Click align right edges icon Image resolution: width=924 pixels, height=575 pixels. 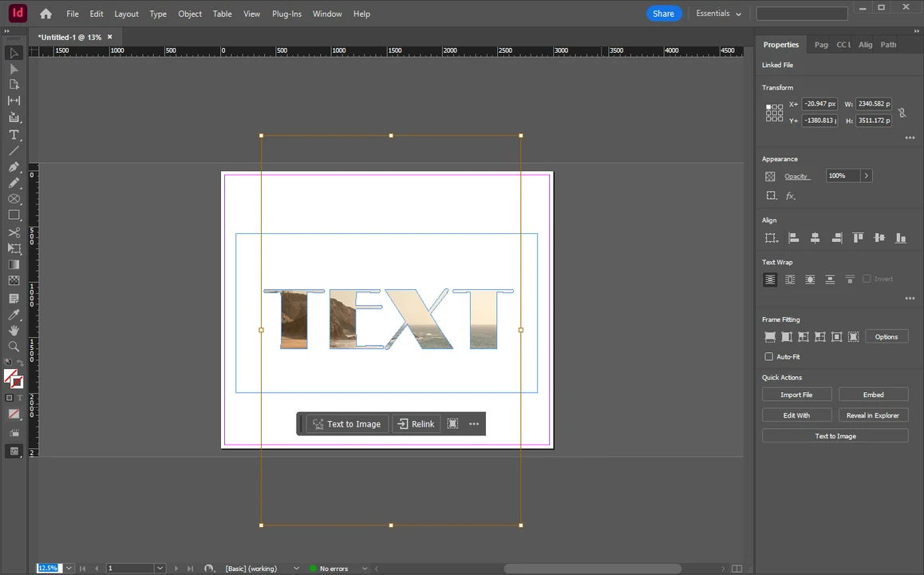click(837, 238)
